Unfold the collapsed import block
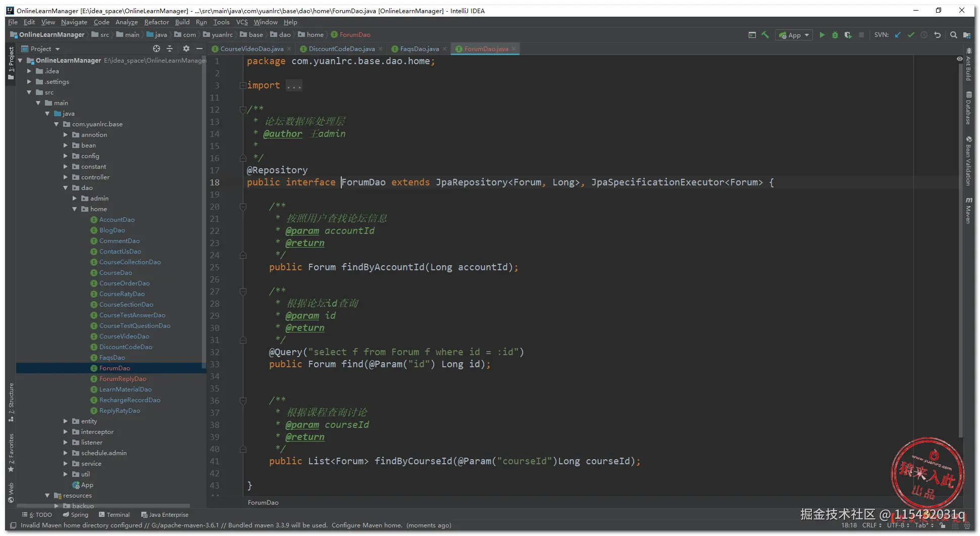The width and height of the screenshot is (980, 536). (x=243, y=85)
